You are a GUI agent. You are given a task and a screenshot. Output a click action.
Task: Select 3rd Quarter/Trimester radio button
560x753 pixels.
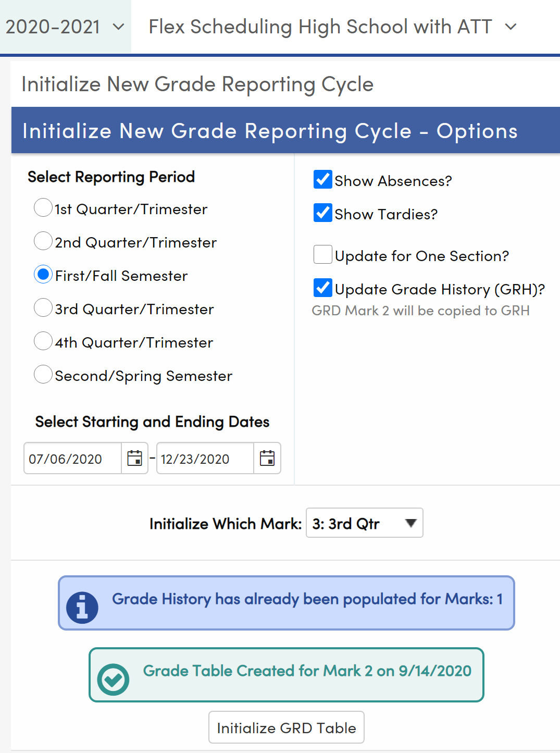(43, 307)
